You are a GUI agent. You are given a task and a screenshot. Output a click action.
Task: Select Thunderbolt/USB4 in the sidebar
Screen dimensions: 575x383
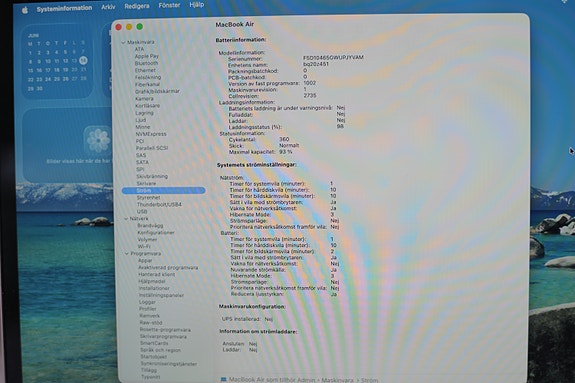pos(159,204)
